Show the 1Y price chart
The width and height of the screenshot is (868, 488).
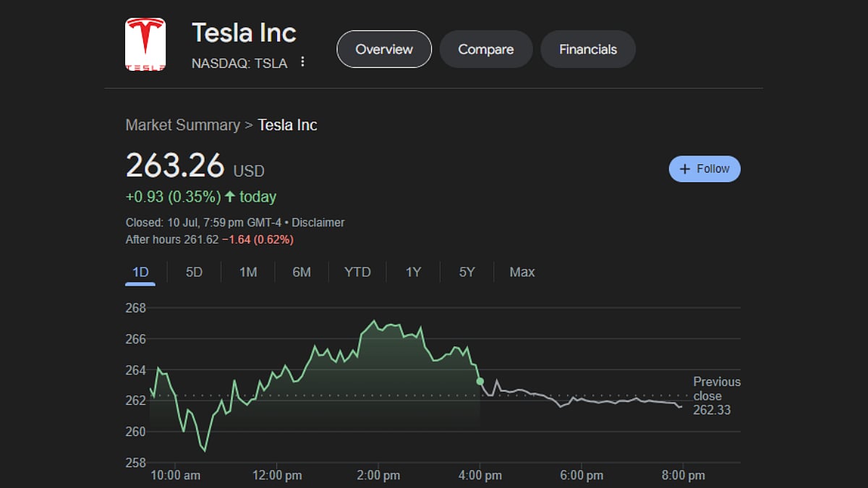tap(413, 272)
